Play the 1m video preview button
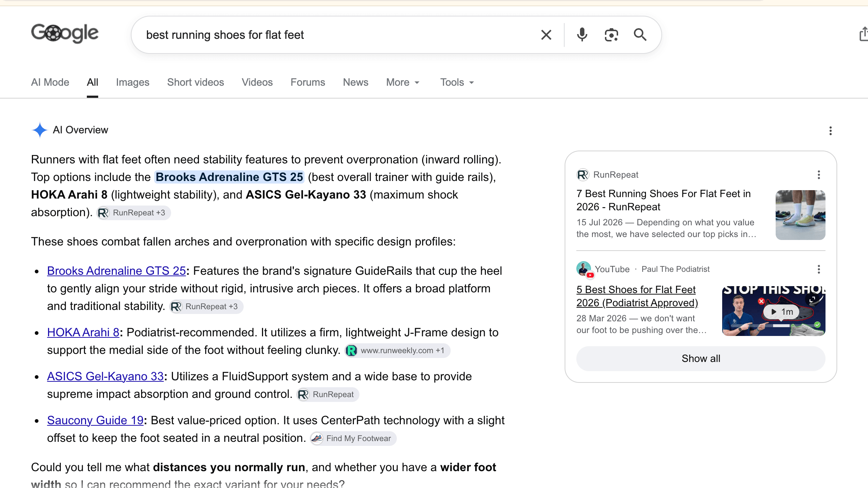The width and height of the screenshot is (868, 488). tap(781, 312)
